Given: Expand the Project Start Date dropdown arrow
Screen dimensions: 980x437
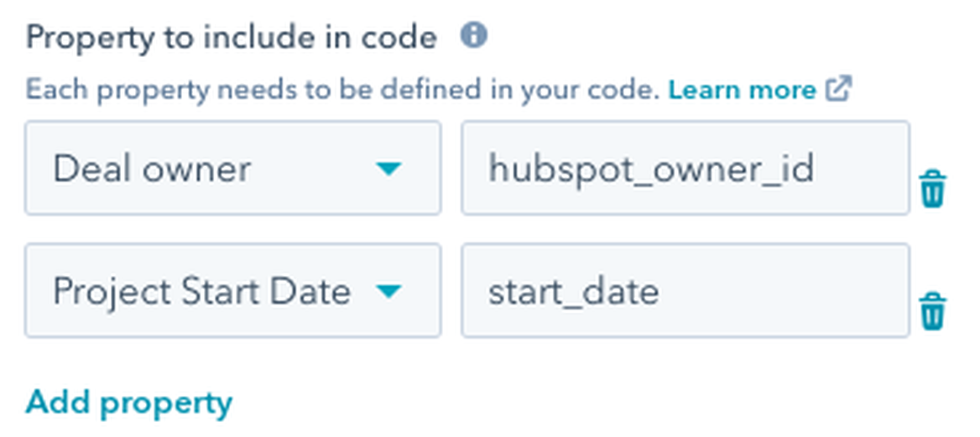Looking at the screenshot, I should coord(388,292).
